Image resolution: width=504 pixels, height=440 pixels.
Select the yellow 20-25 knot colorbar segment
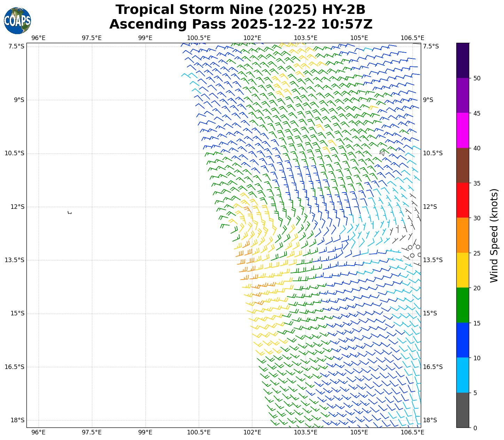click(x=463, y=270)
